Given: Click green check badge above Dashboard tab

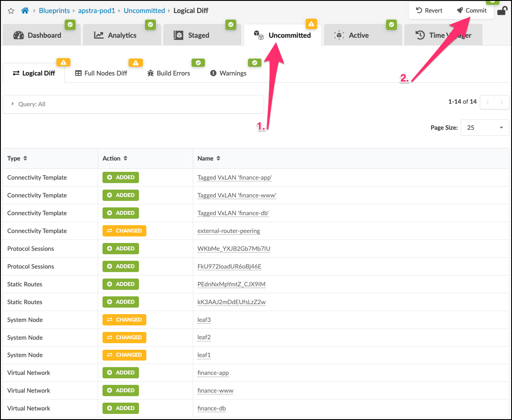Looking at the screenshot, I should 70,25.
